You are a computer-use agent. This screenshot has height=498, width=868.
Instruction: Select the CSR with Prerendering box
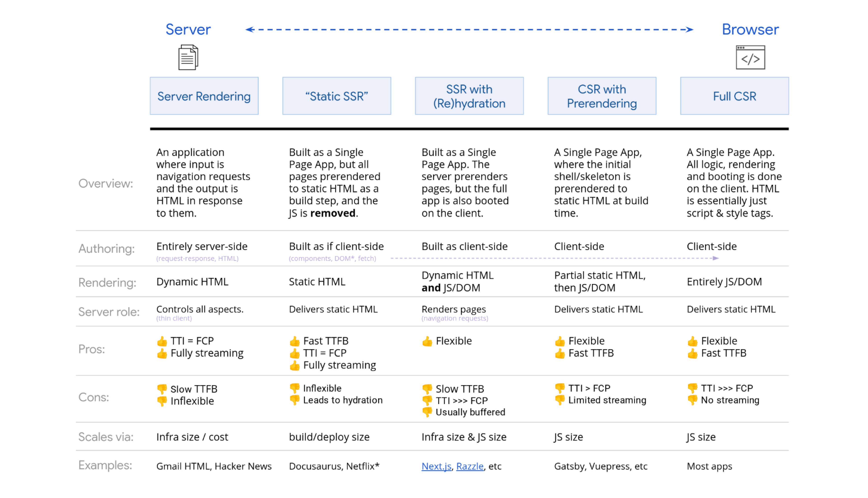(602, 96)
